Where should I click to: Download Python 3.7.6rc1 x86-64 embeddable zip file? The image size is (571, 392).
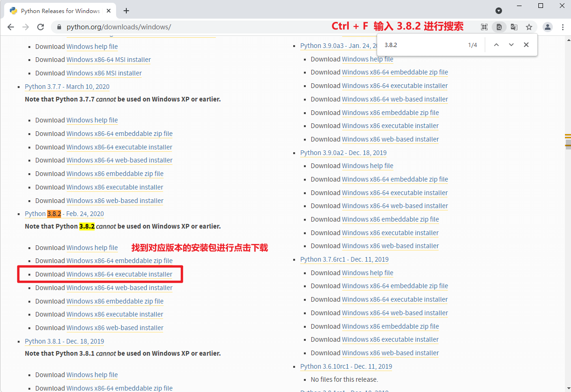[395, 286]
